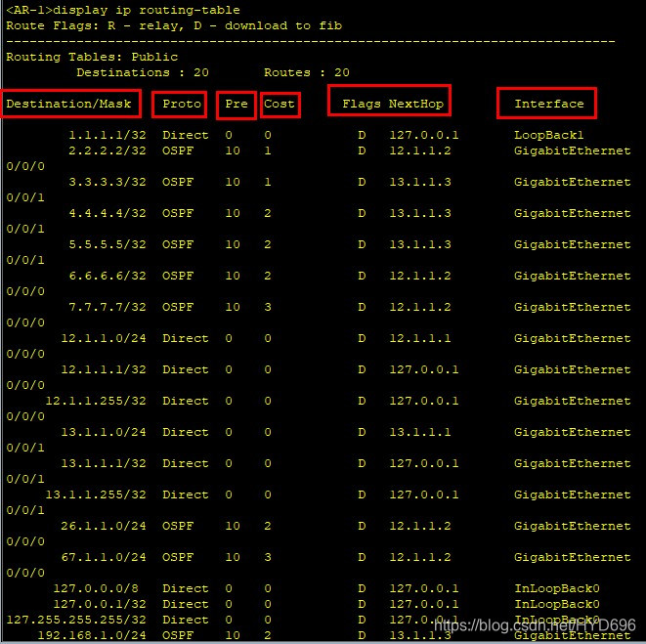646x644 pixels.
Task: Select destination 12.1.1.0/24
Action: click(104, 338)
